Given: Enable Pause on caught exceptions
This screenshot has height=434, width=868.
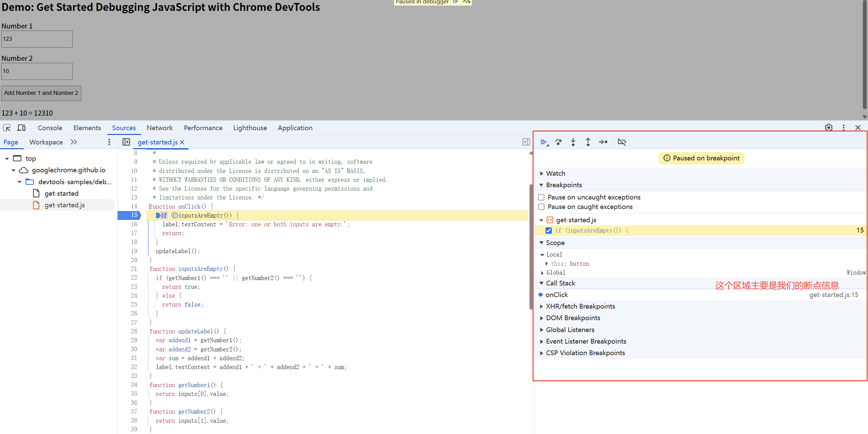Looking at the screenshot, I should (x=541, y=207).
